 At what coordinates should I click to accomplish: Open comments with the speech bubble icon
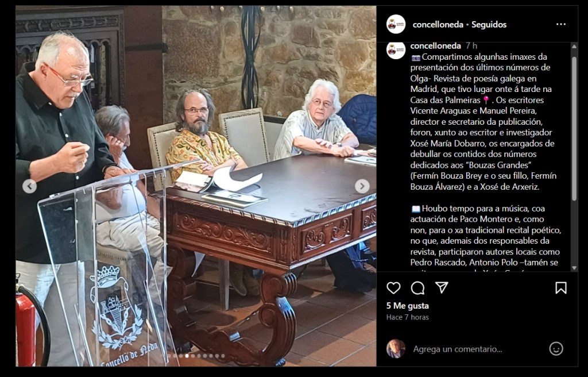pyautogui.click(x=417, y=288)
